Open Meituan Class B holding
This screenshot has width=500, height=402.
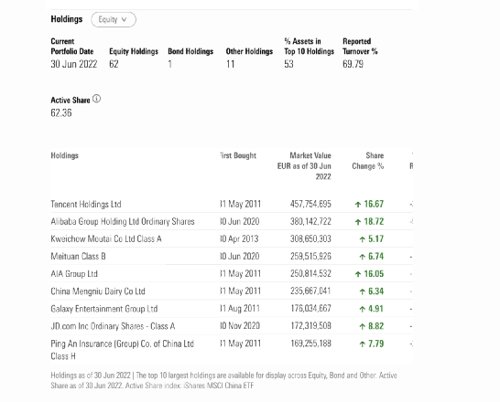click(x=78, y=256)
